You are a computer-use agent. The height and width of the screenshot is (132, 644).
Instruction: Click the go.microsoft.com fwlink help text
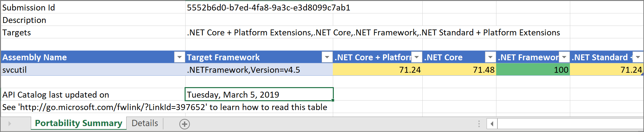(x=165, y=107)
